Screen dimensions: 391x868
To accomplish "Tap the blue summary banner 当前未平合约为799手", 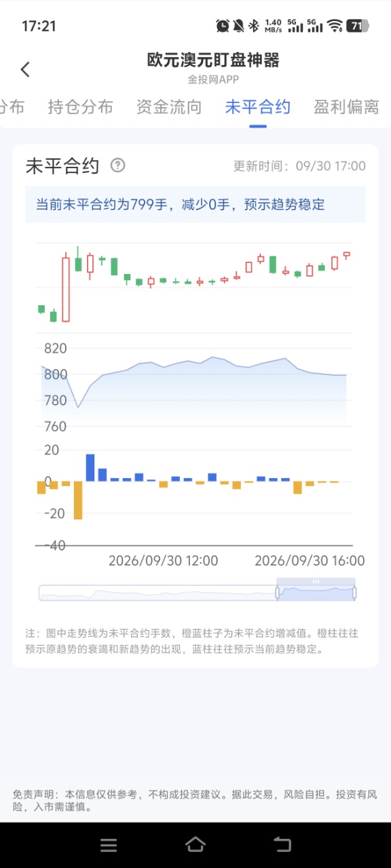I will (x=195, y=204).
